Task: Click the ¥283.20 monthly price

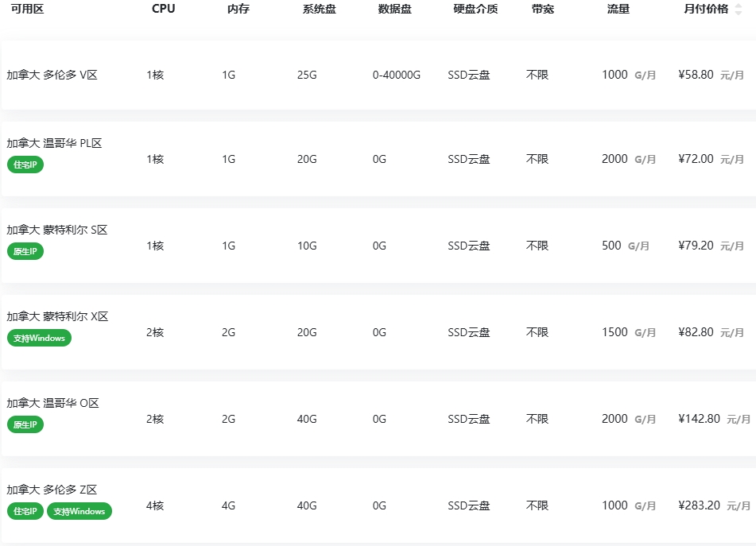Action: 699,505
